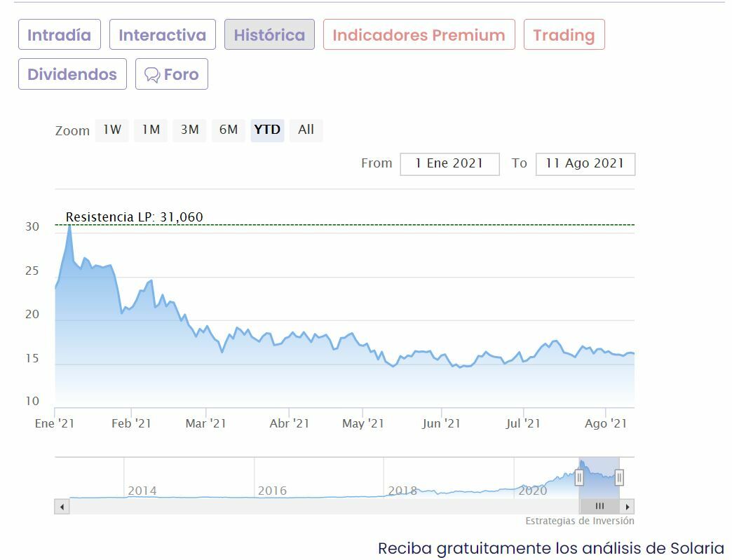Select the Histórica tab
This screenshot has width=732, height=560.
269,35
